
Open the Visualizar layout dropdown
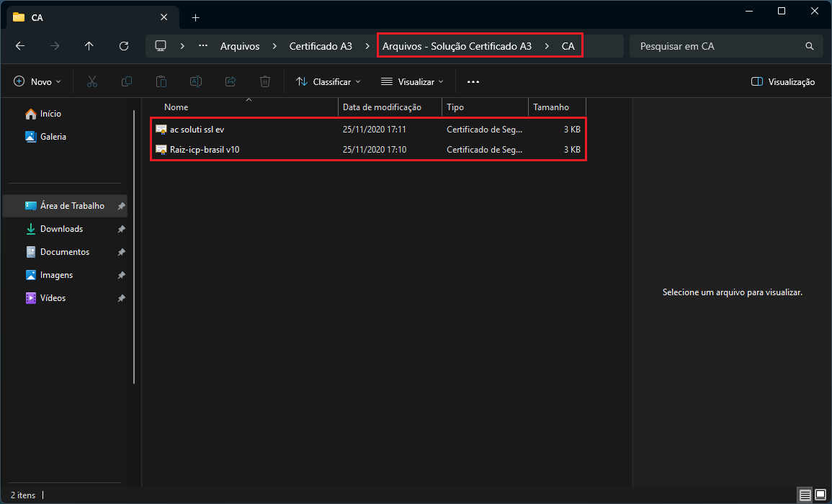[412, 82]
